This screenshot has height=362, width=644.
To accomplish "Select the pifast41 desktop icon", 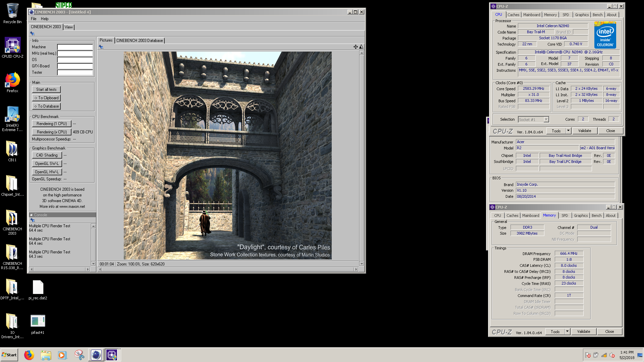I will (x=38, y=324).
